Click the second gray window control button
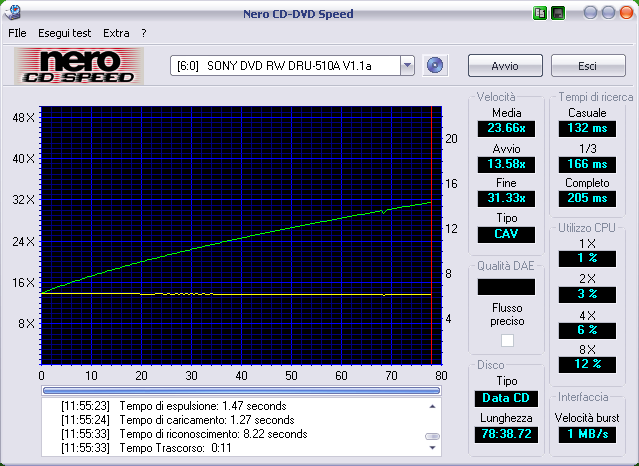 pyautogui.click(x=608, y=12)
